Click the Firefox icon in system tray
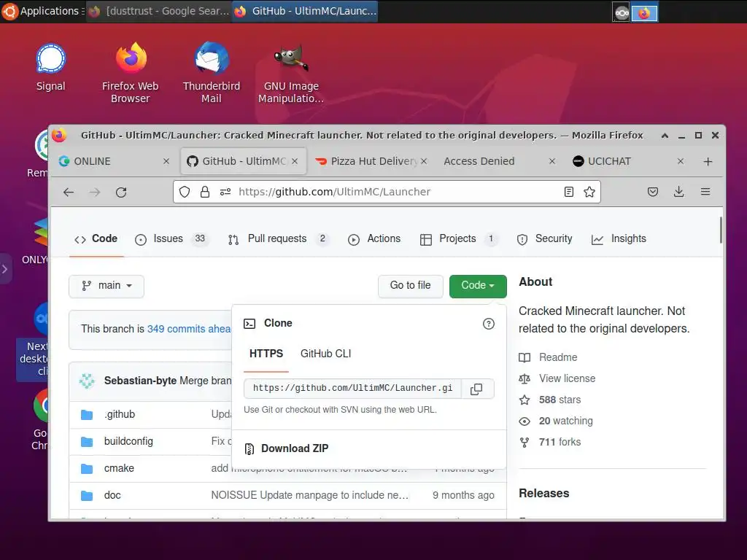 (x=644, y=13)
